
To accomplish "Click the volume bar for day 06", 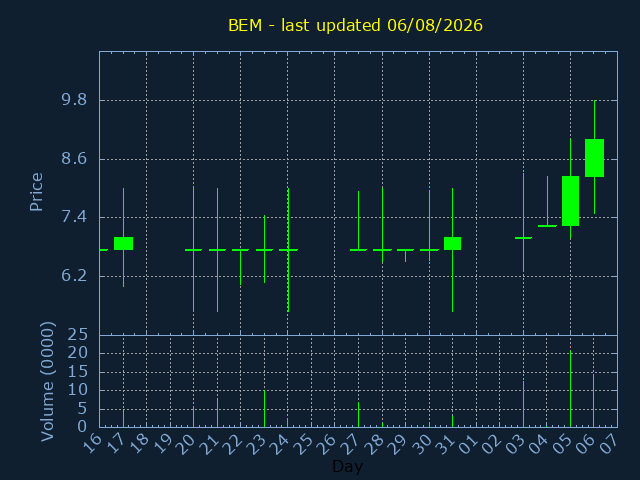I will (593, 400).
